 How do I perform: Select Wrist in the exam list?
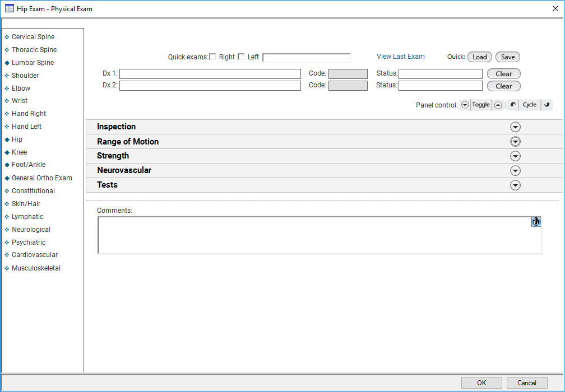tap(20, 101)
